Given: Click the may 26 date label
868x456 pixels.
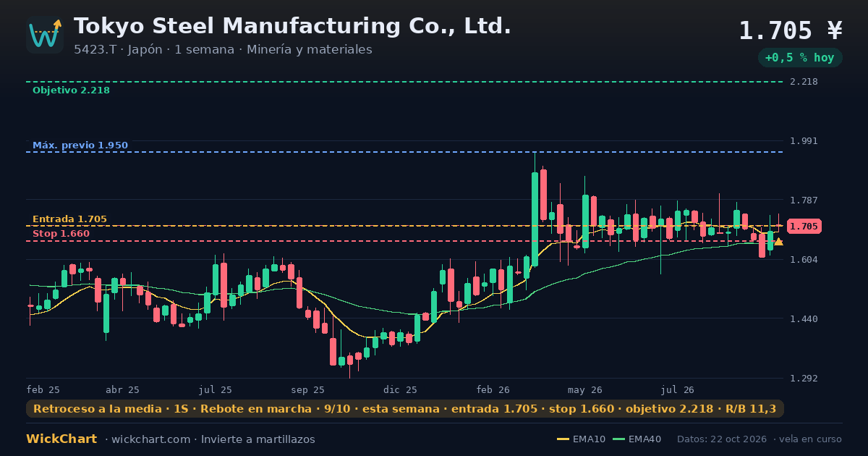Looking at the screenshot, I should point(585,390).
